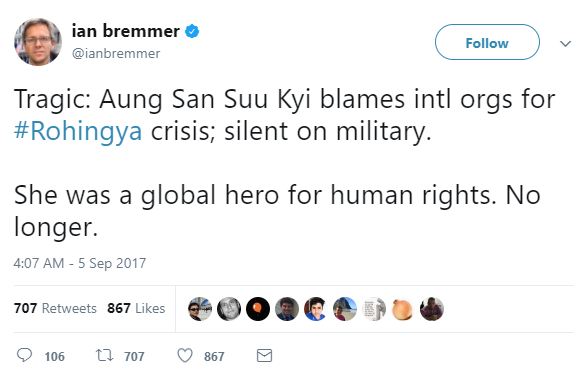Open the #Rohingya hashtag link
The image size is (585, 374).
[78, 131]
